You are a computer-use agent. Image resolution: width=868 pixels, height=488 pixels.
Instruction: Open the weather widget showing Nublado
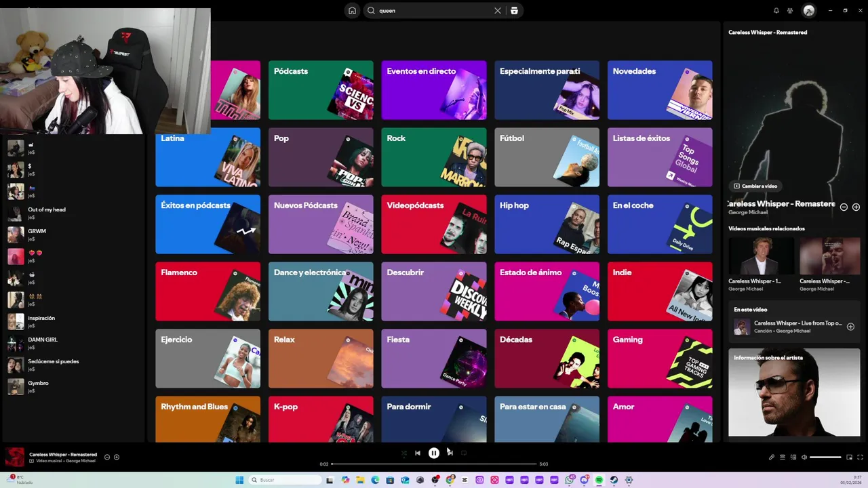click(19, 480)
